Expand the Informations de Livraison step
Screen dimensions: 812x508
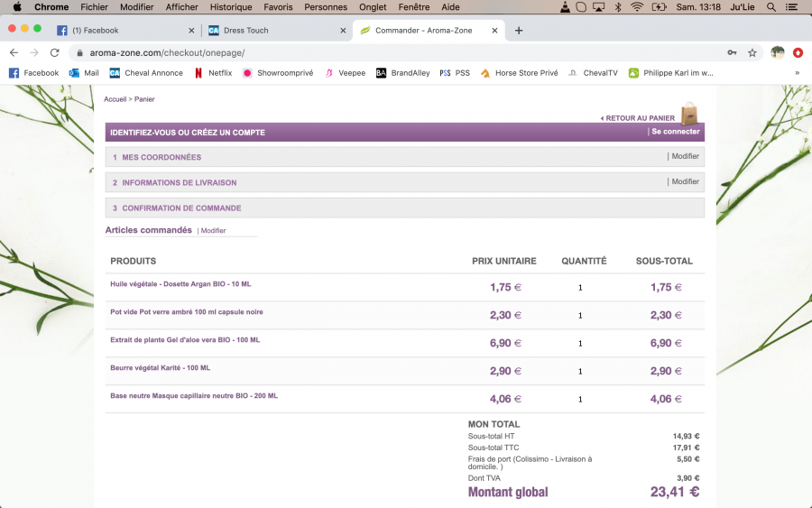pyautogui.click(x=179, y=182)
